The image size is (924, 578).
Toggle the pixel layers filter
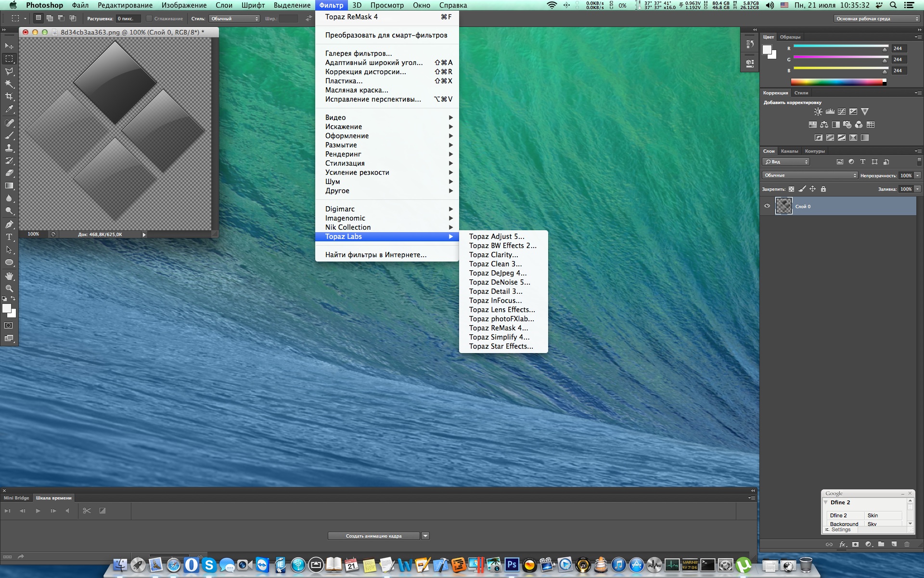point(840,162)
